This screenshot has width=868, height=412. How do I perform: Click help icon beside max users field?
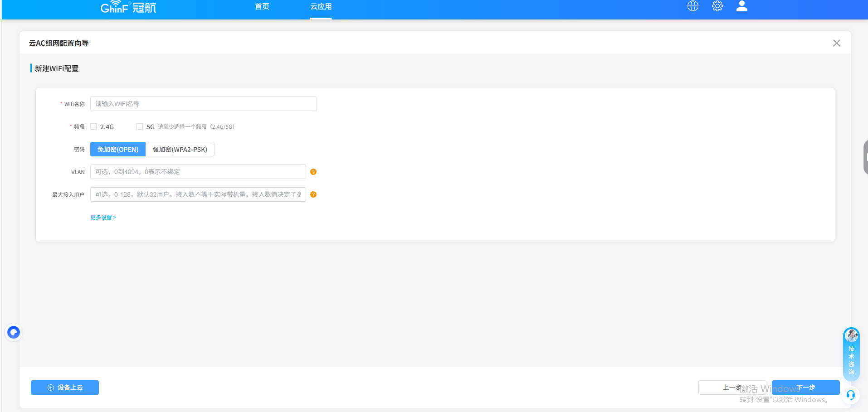[313, 194]
